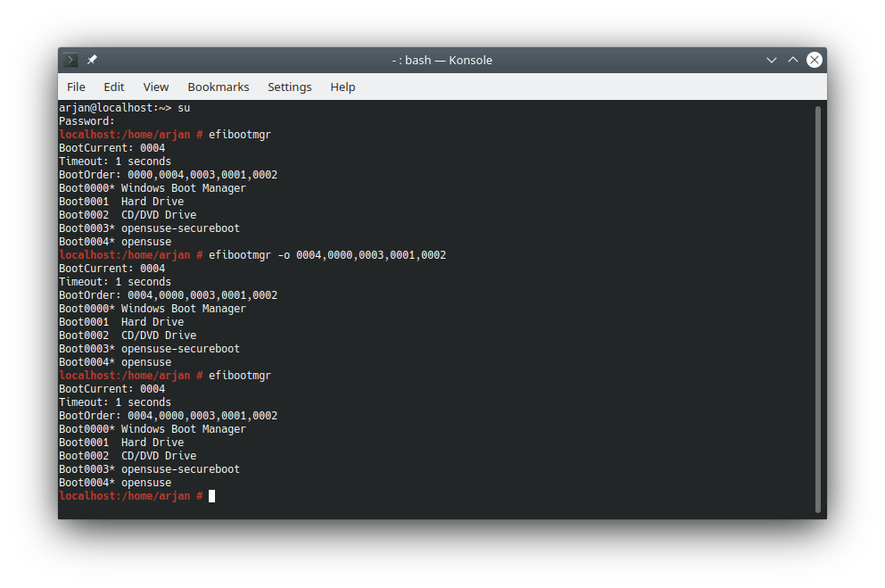
Task: Click the blinking cursor at last prompt
Action: (212, 496)
